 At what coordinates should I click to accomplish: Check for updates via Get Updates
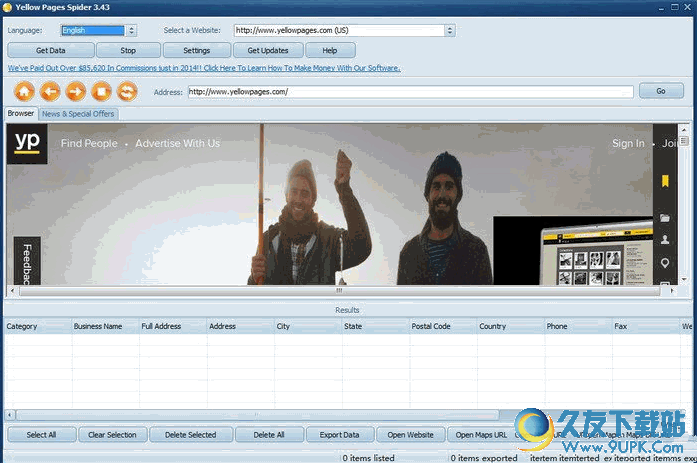268,50
